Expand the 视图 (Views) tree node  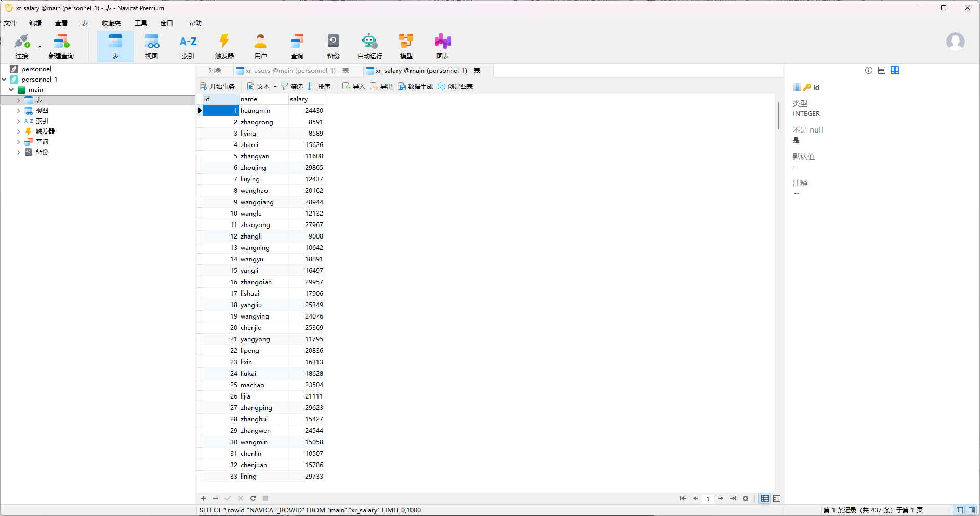(19, 111)
